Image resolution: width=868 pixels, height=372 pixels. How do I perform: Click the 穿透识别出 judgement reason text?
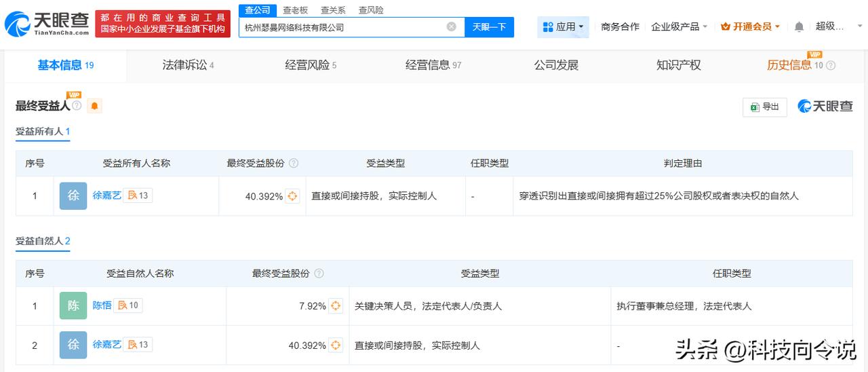pos(658,196)
